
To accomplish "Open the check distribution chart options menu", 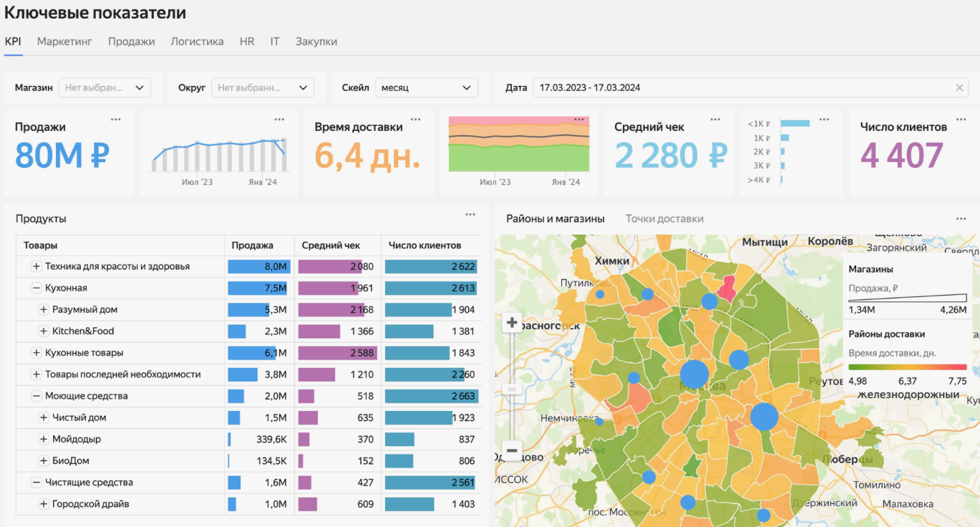I will (x=824, y=120).
